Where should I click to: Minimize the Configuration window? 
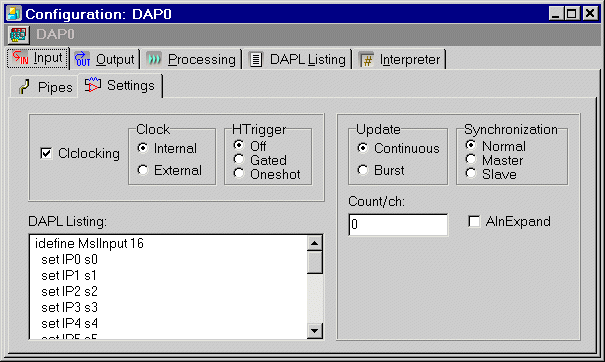coord(556,14)
